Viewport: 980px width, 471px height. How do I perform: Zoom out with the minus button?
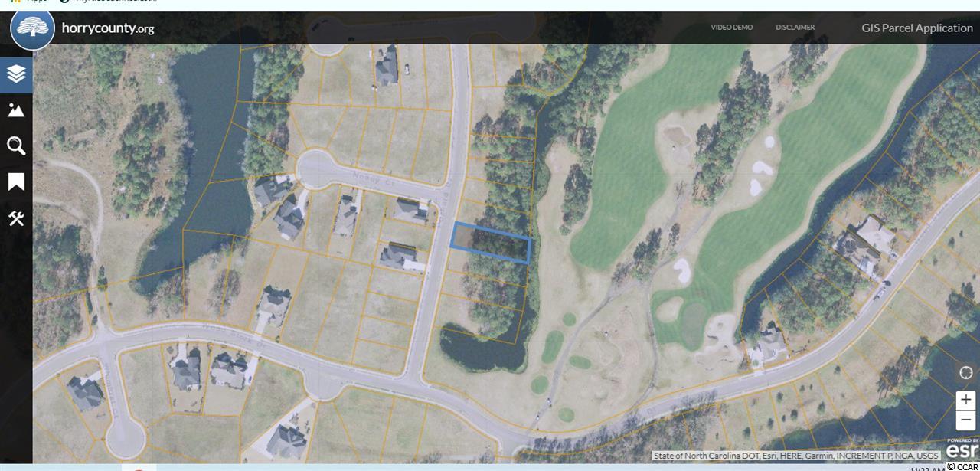(x=965, y=420)
